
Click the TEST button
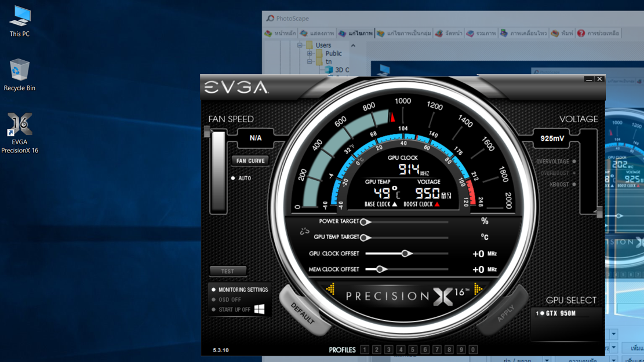tap(228, 271)
